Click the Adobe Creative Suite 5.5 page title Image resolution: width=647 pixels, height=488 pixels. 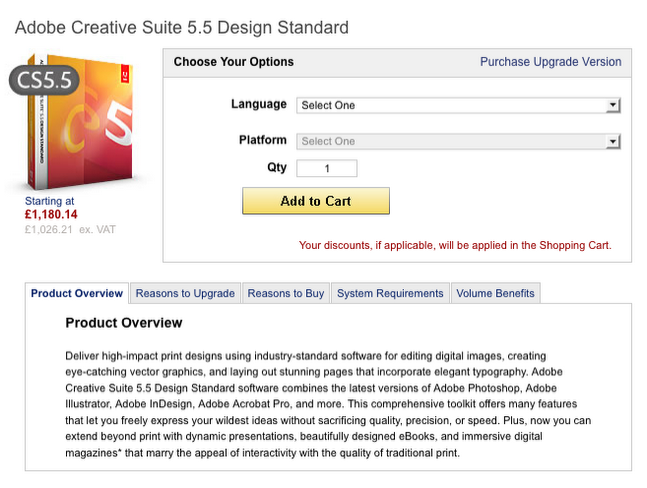182,27
